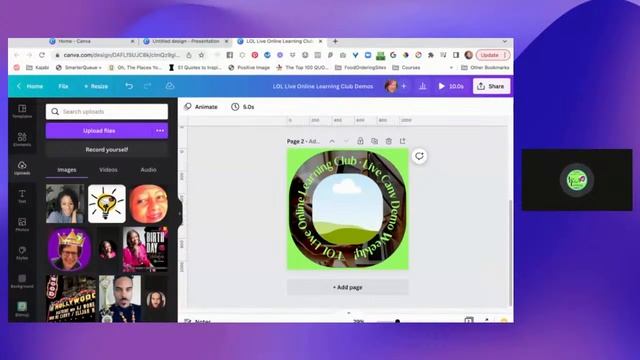
Task: Select the Text tool in sidebar
Action: click(x=22, y=196)
